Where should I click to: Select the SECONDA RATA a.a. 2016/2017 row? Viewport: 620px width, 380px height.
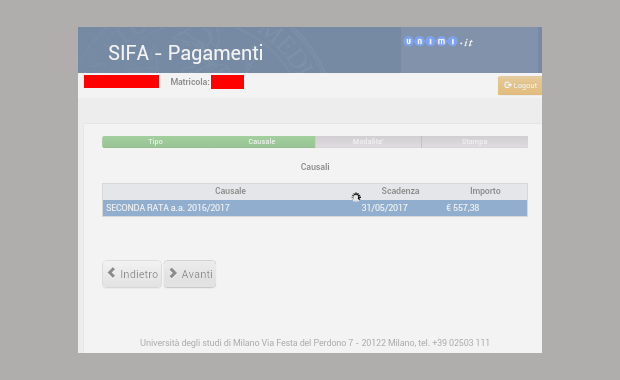315,208
